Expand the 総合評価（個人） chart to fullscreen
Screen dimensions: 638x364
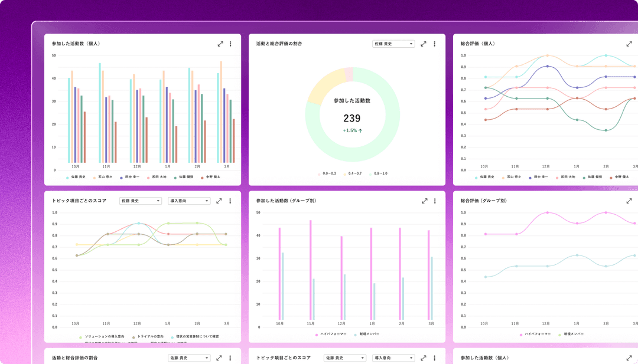(x=629, y=44)
